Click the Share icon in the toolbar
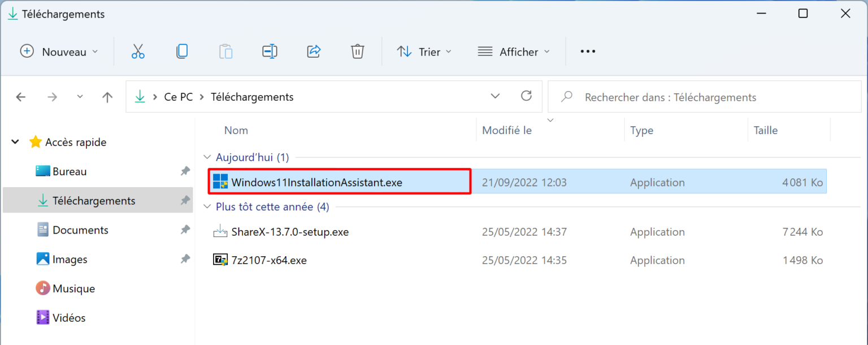This screenshot has height=345, width=868. tap(314, 51)
